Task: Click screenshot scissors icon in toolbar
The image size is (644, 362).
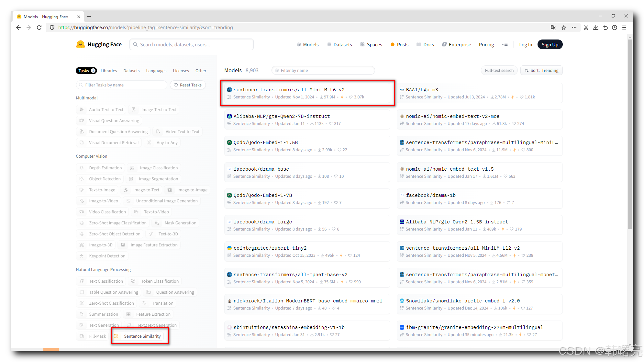Action: pyautogui.click(x=586, y=28)
